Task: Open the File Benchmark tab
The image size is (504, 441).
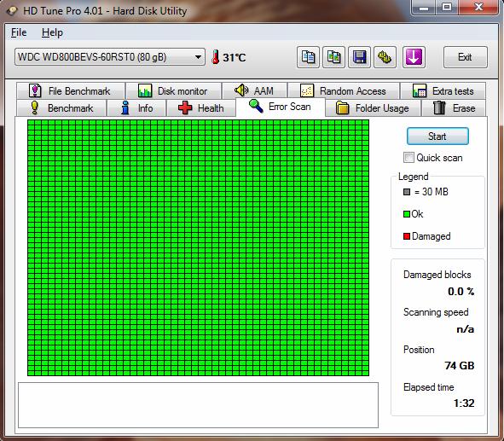Action: tap(71, 91)
